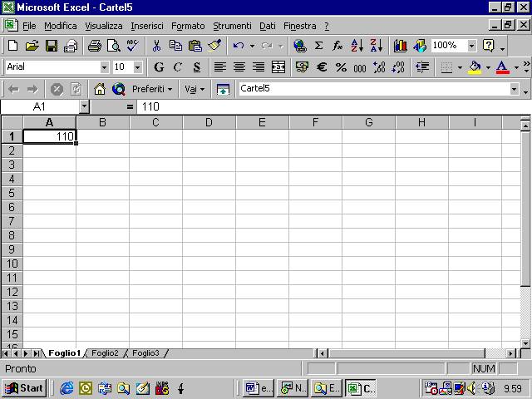Viewport: 532px width, 399px height.
Task: Increase decimal places
Action: tap(379, 67)
